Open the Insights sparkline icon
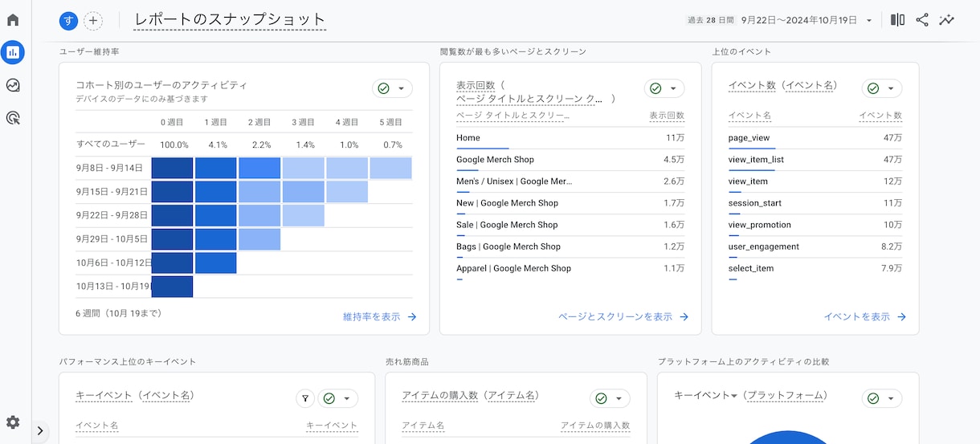 947,20
